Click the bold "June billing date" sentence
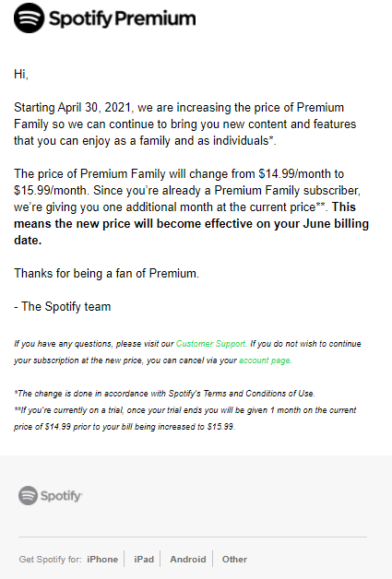Image resolution: width=392 pixels, height=579 pixels. [191, 223]
